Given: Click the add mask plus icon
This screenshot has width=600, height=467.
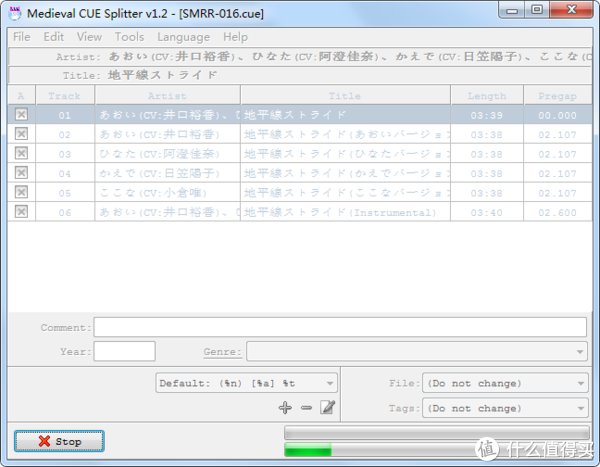Looking at the screenshot, I should coord(285,407).
